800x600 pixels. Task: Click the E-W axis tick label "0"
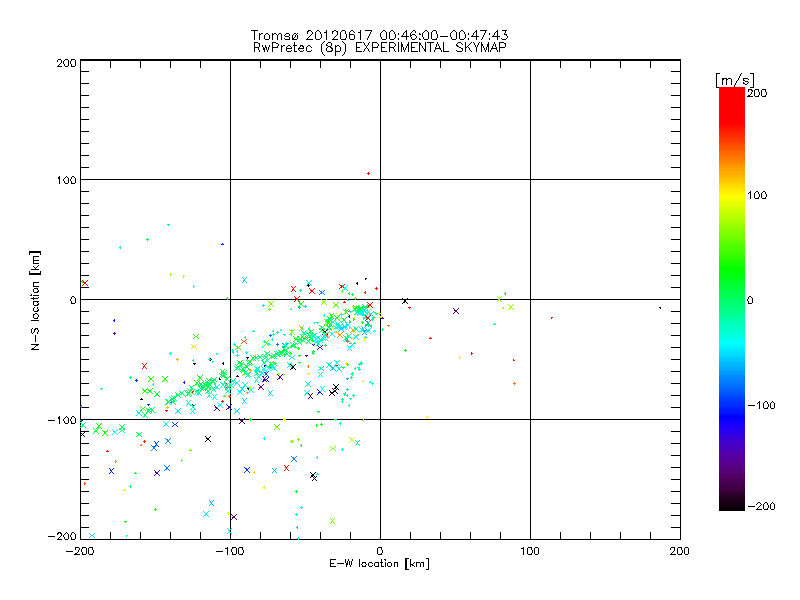click(x=380, y=551)
